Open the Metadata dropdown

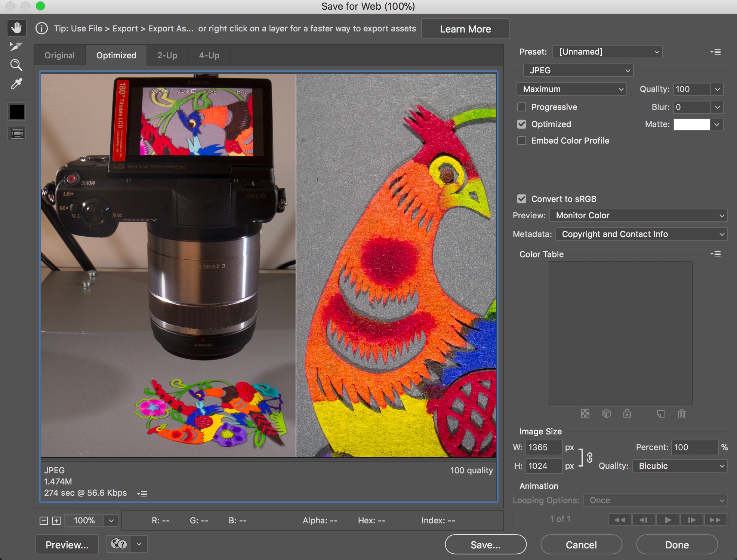(641, 234)
